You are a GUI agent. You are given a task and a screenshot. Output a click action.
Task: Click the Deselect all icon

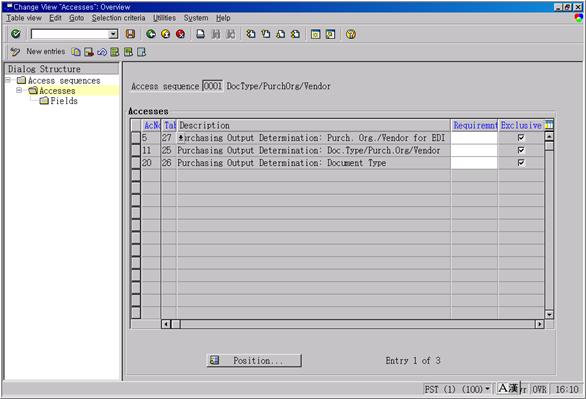point(141,52)
